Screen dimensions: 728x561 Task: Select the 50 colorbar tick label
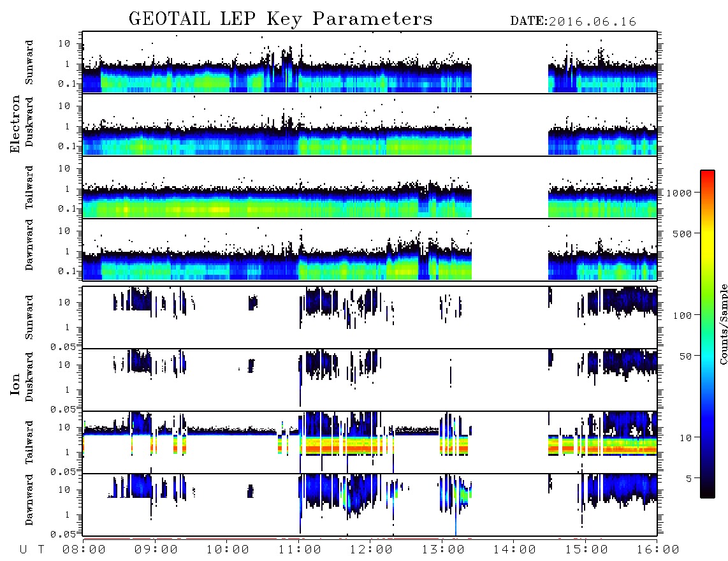(685, 356)
